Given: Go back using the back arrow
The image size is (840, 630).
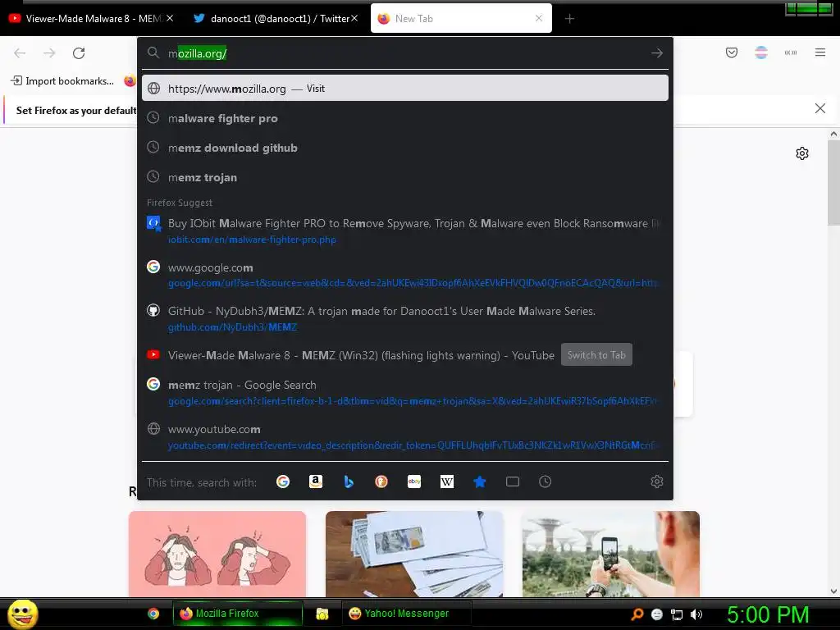Looking at the screenshot, I should 20,53.
